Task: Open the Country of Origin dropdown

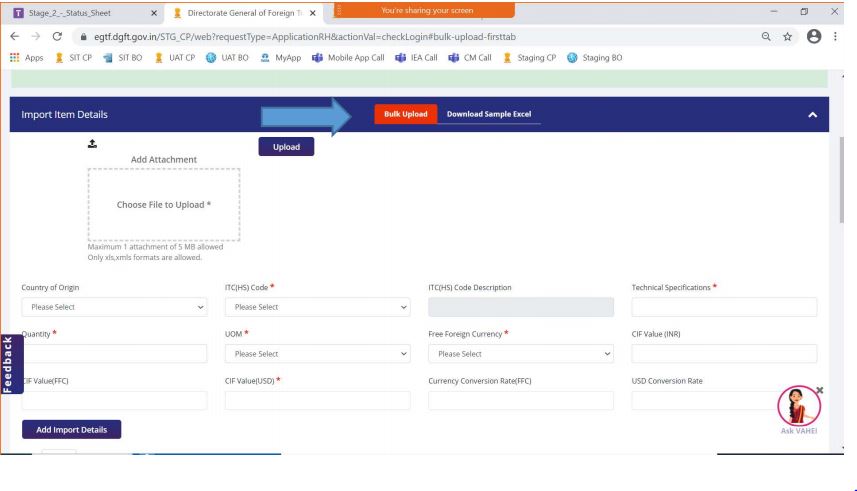Action: pos(114,307)
